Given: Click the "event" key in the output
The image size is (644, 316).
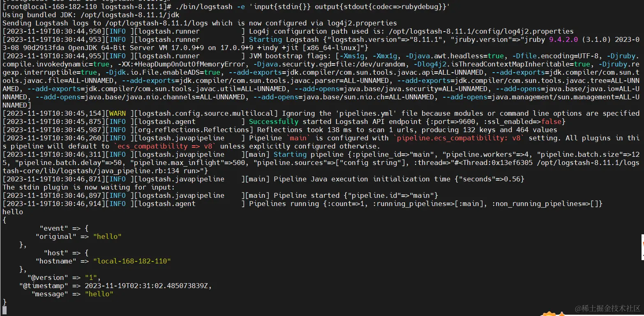Looking at the screenshot, I should (54, 228).
